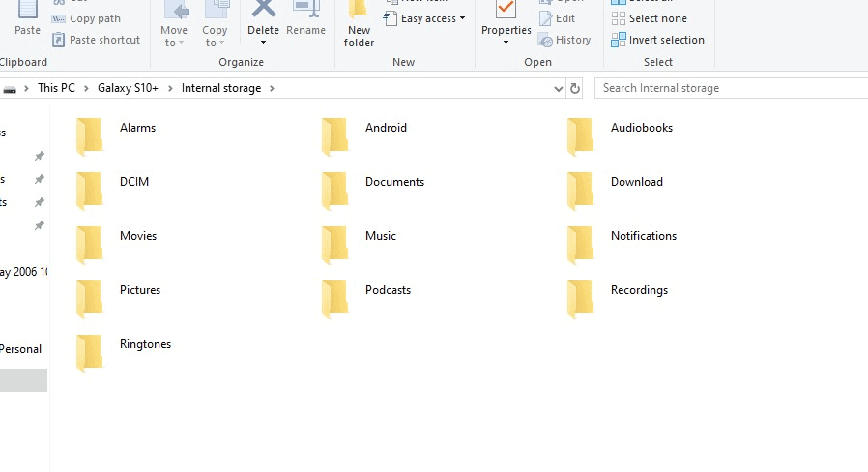Open the Documents folder
Image resolution: width=868 pixels, height=472 pixels.
372,190
